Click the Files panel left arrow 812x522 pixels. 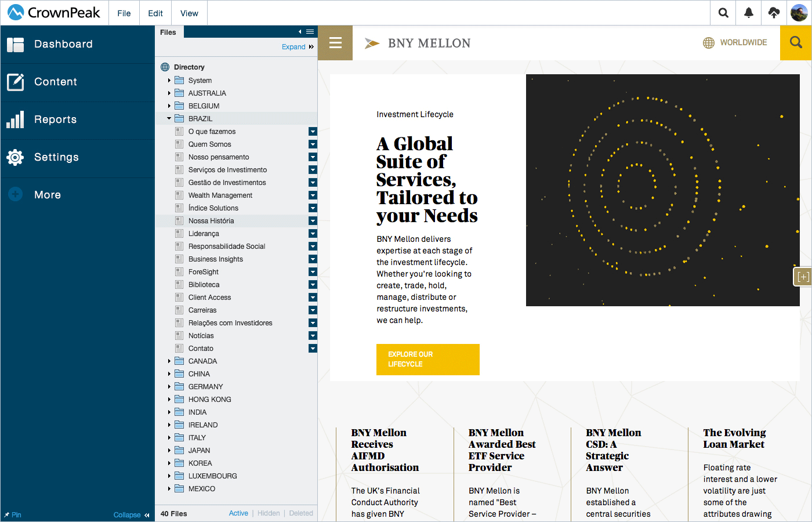click(x=300, y=32)
